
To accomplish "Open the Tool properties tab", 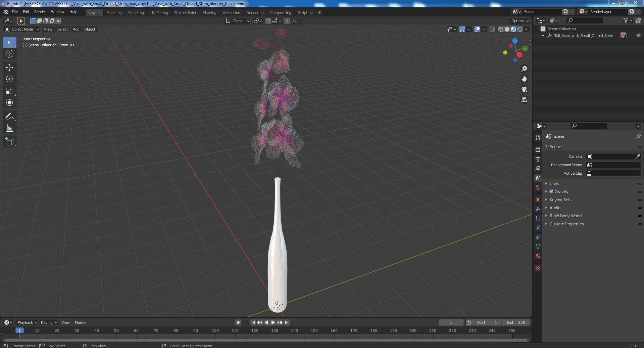I will coord(538,137).
